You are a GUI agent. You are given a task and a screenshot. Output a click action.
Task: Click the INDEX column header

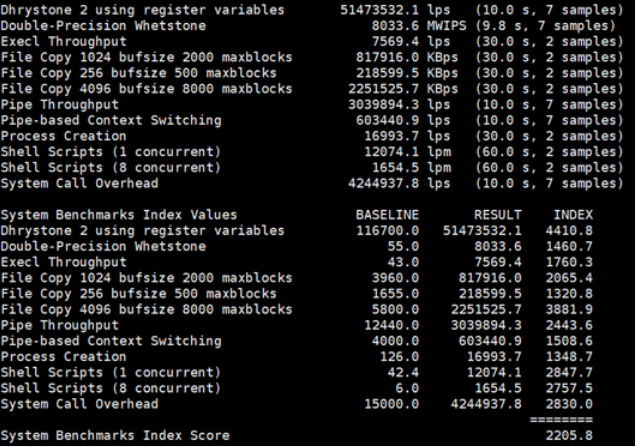point(572,214)
